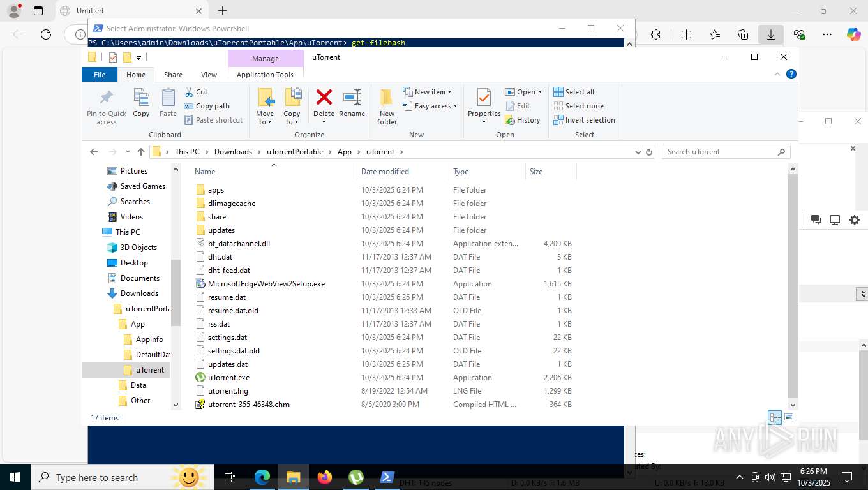The width and height of the screenshot is (868, 490).
Task: Click Select all
Action: coord(574,92)
